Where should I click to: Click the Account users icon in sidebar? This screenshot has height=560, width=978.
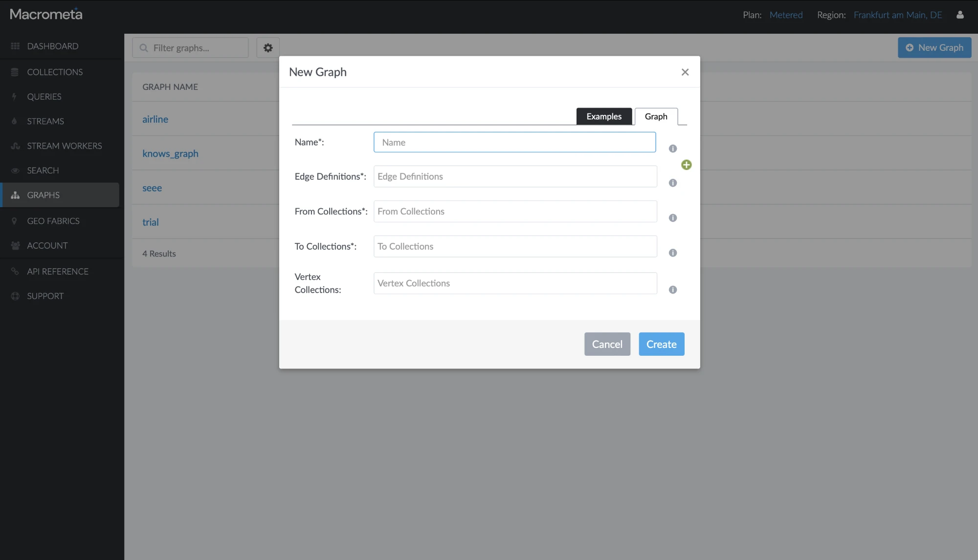[15, 245]
